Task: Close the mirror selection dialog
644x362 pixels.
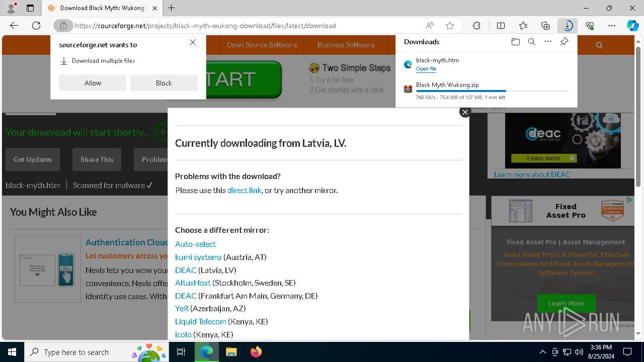Action: pyautogui.click(x=465, y=112)
